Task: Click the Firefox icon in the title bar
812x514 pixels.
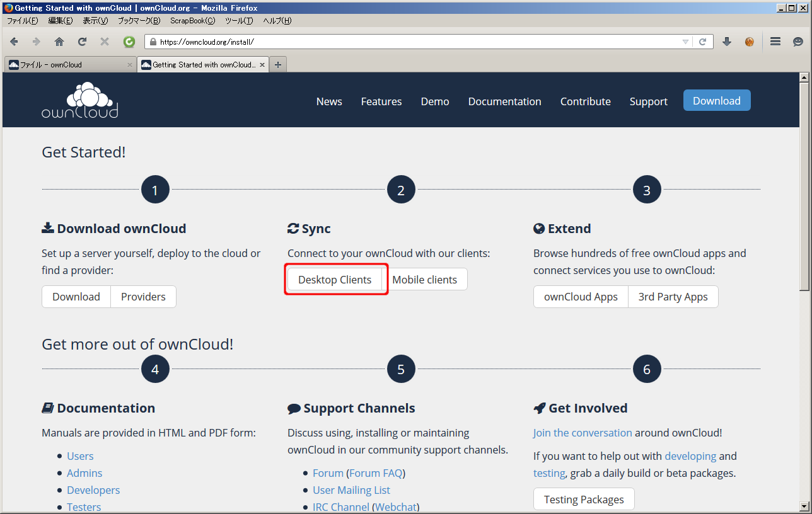Action: point(8,8)
